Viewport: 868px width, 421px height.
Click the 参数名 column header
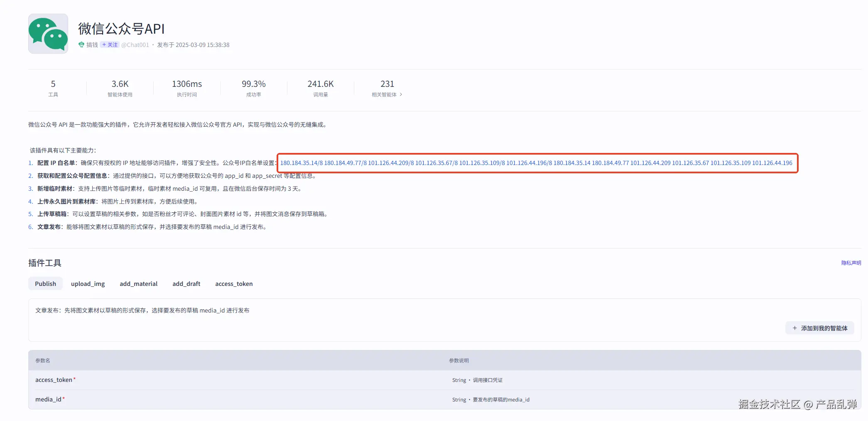(43, 361)
